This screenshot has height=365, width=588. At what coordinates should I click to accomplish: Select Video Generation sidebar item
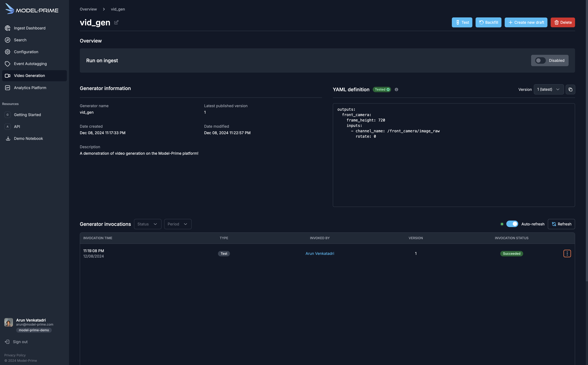pyautogui.click(x=35, y=76)
